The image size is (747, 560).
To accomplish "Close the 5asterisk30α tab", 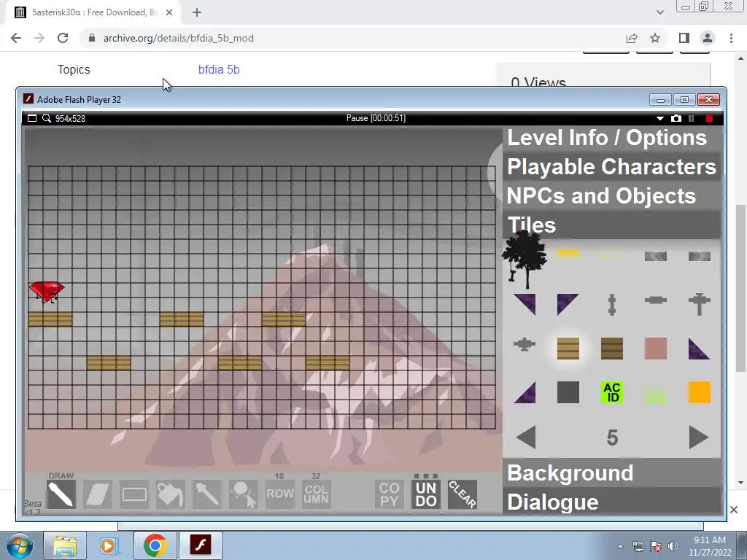I will pyautogui.click(x=169, y=13).
